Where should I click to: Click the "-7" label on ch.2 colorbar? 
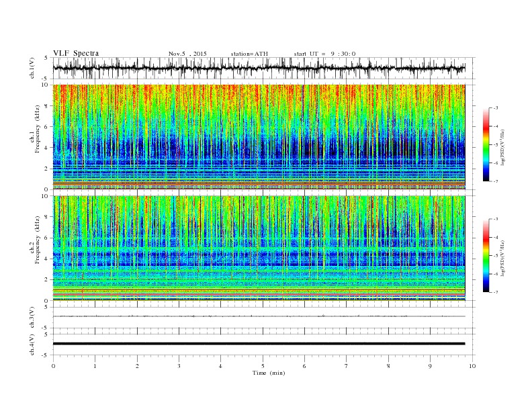[x=495, y=292]
